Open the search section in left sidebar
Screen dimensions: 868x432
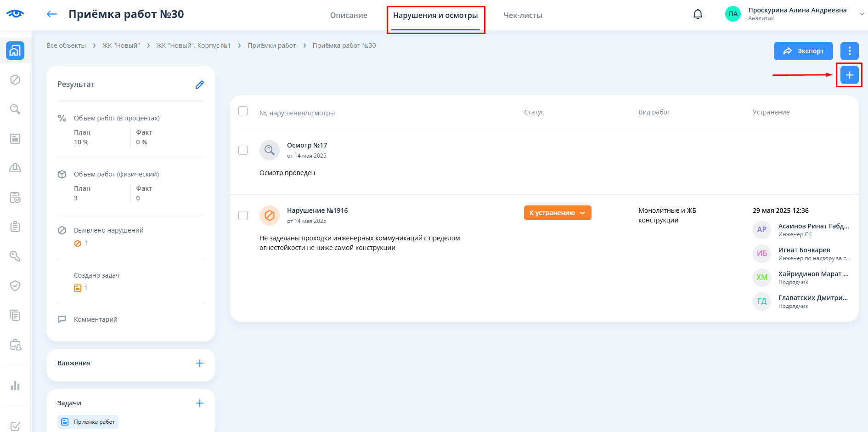point(15,109)
